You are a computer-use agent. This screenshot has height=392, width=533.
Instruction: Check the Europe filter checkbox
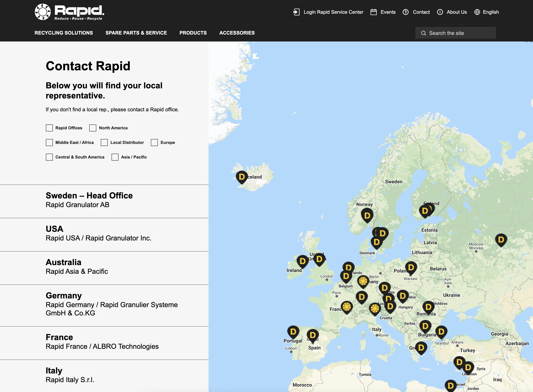154,143
